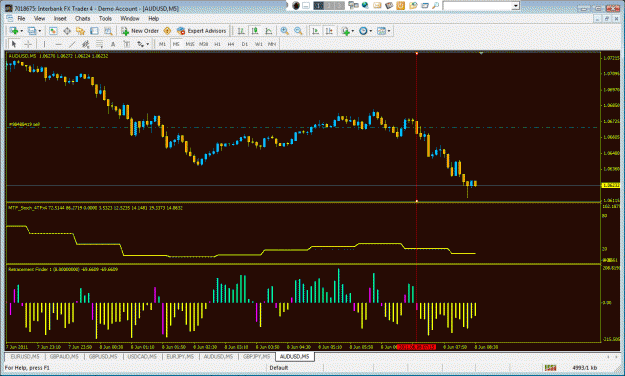Open the Help menu
Viewport: 625px width, 376px height.
pos(153,18)
